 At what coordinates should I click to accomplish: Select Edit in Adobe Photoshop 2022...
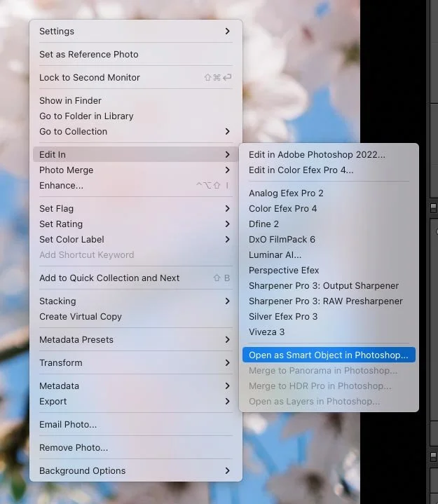click(x=329, y=155)
